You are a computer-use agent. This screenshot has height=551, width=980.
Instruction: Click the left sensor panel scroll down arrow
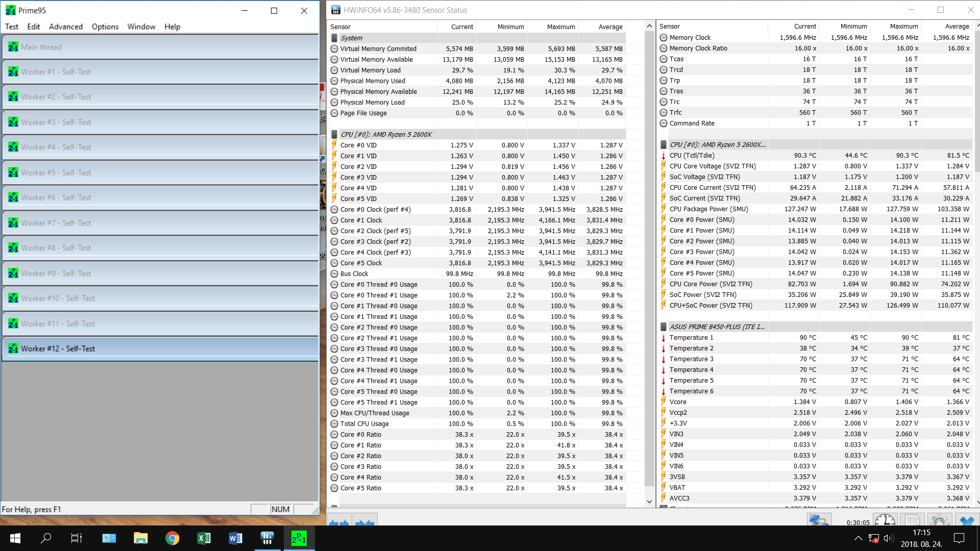pyautogui.click(x=649, y=502)
